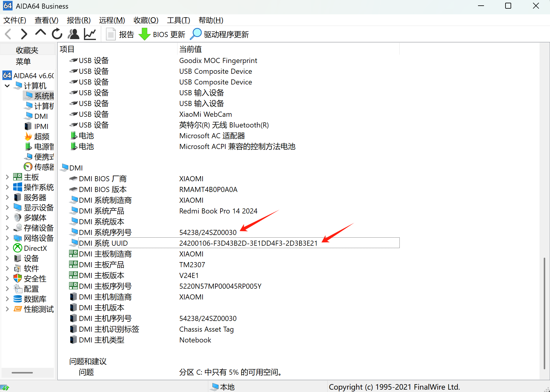Open the 查看(V) menu
This screenshot has height=392, width=550.
[46, 20]
